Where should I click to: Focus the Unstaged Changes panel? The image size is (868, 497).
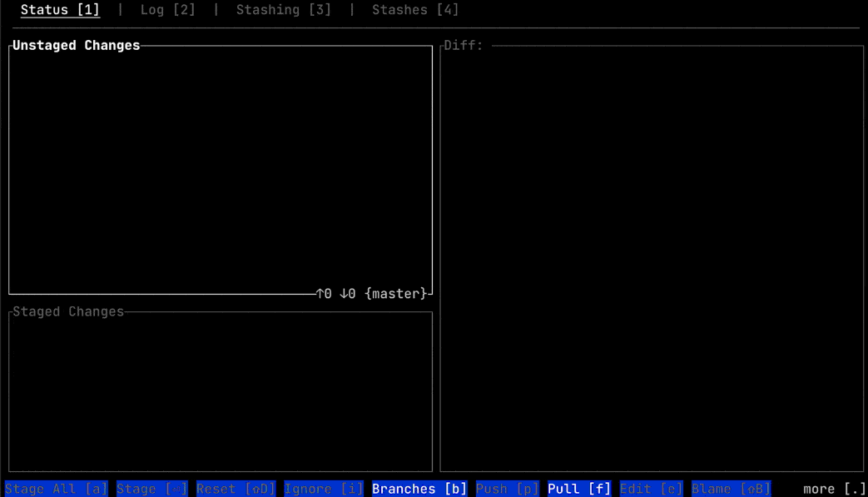coord(221,166)
